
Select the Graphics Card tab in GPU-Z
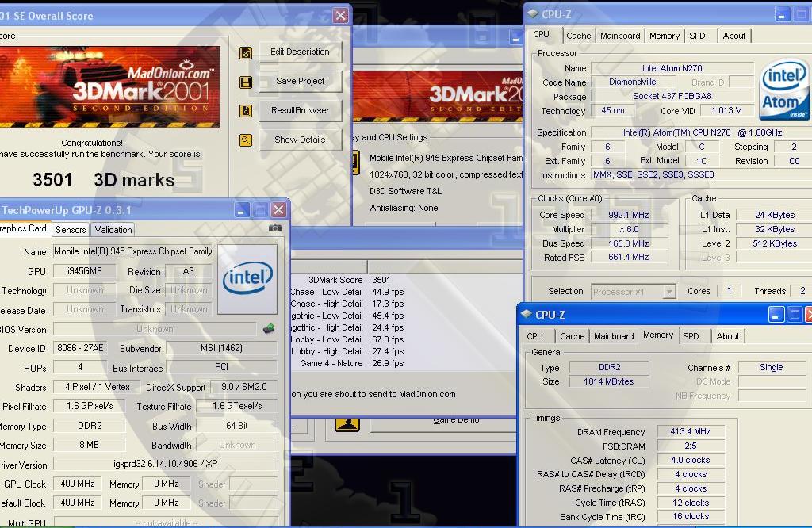click(24, 229)
